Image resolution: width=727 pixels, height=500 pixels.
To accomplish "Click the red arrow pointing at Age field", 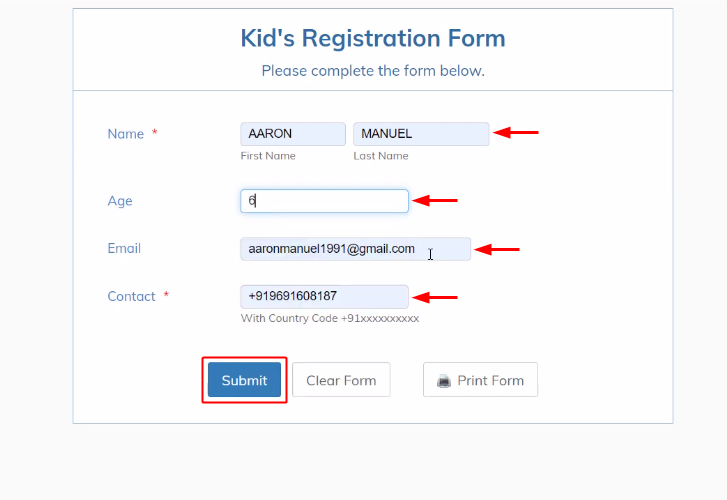I will tap(435, 200).
